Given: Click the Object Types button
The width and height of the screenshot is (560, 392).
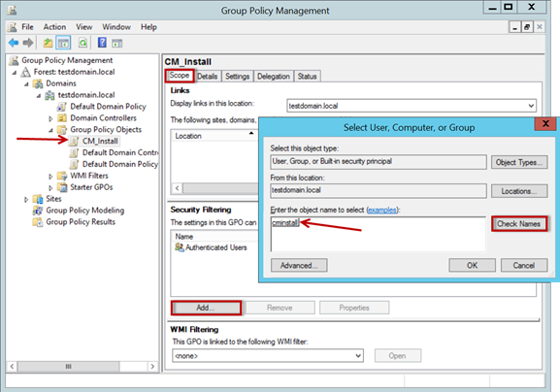Looking at the screenshot, I should (519, 162).
